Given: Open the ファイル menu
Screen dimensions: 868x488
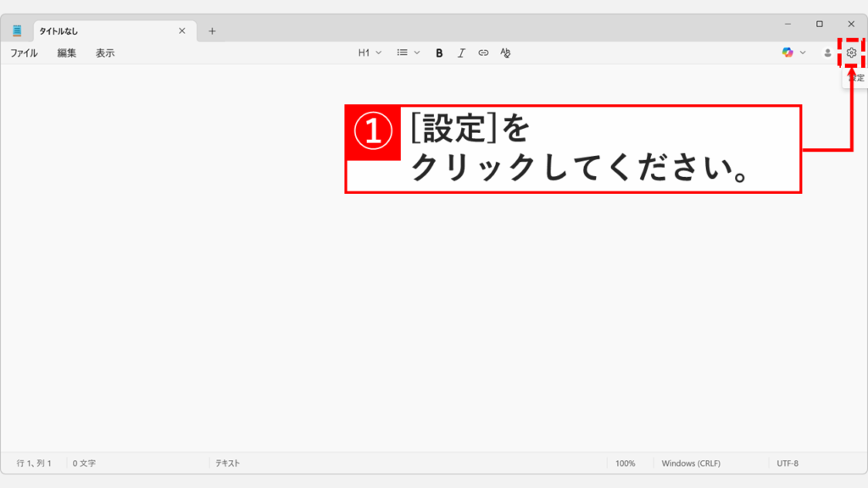Looking at the screenshot, I should coord(25,52).
